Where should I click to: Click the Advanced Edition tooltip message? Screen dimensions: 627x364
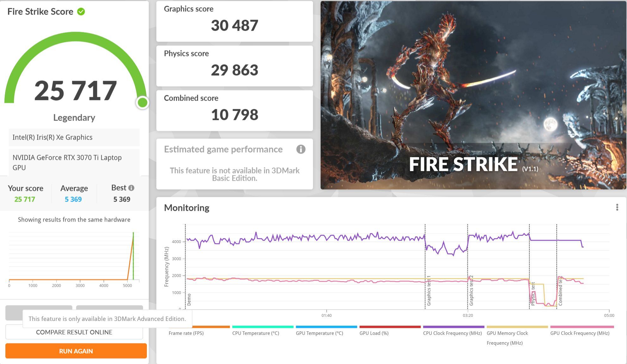[107, 319]
